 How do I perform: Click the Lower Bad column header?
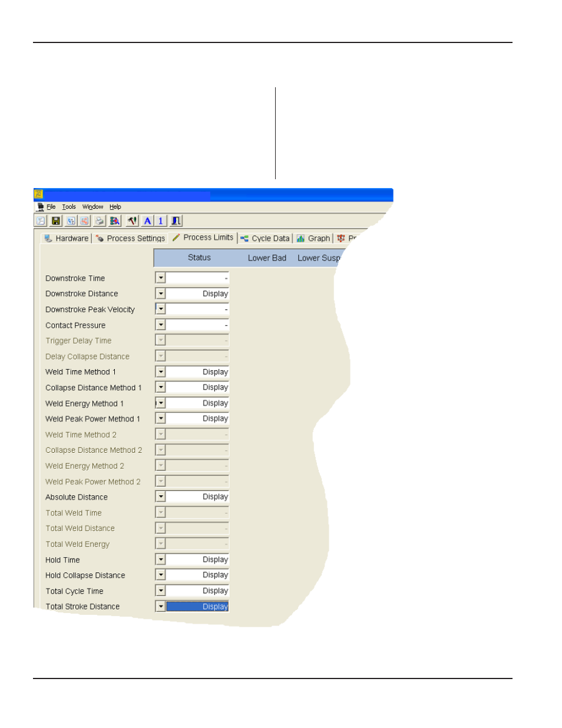267,258
